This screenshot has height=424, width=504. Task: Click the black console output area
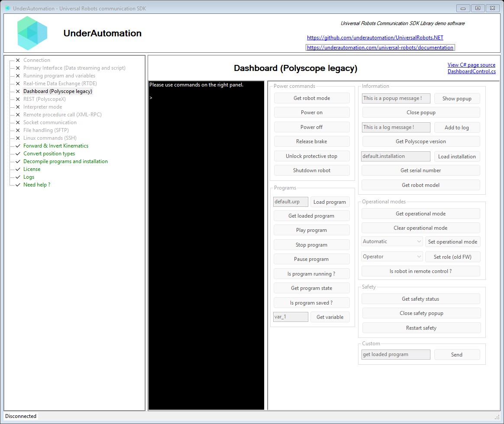tap(207, 245)
